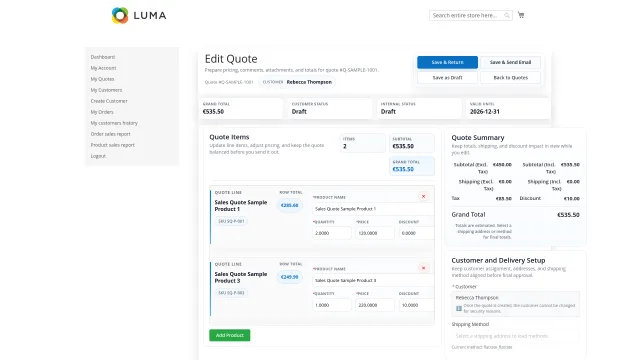Image resolution: width=640 pixels, height=360 pixels.
Task: Edit quantity field showing 2.0000
Action: (x=332, y=233)
